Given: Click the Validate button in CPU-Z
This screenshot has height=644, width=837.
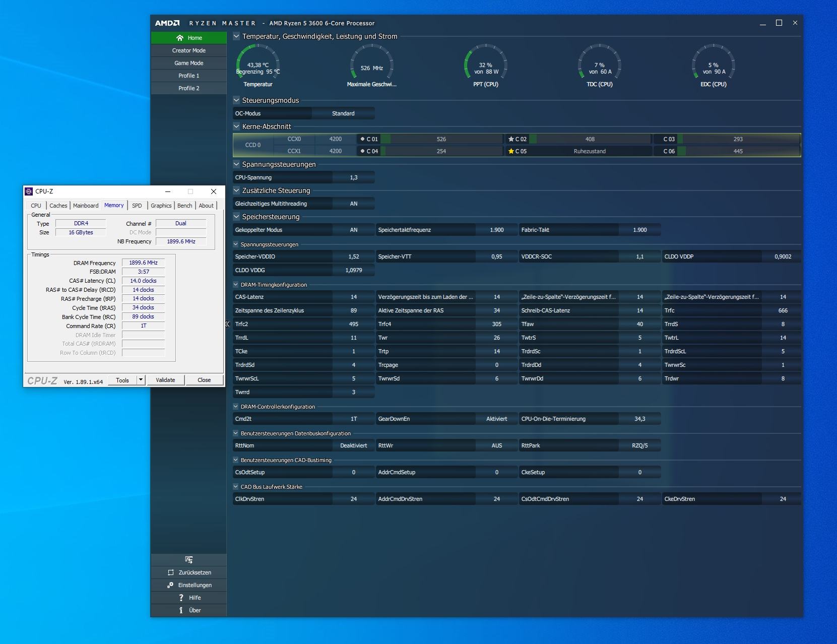Looking at the screenshot, I should tap(165, 380).
